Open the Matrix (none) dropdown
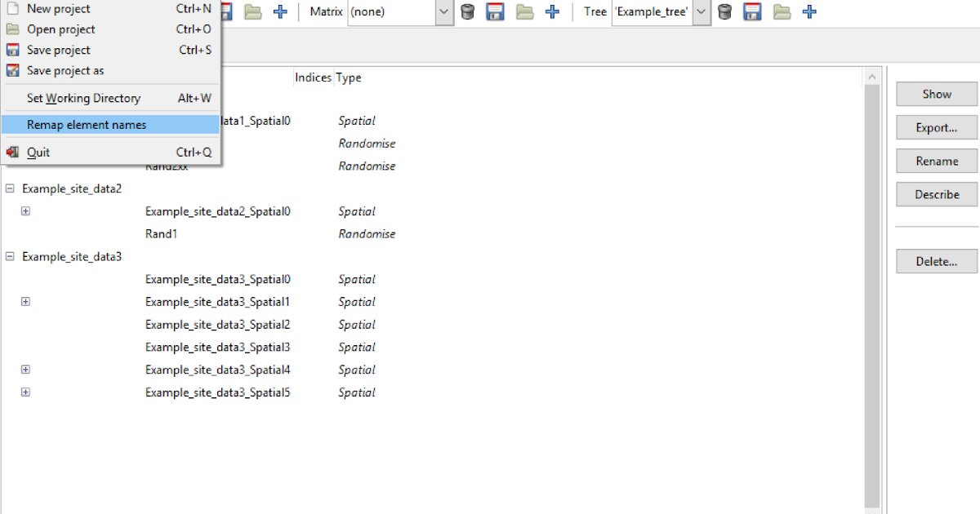 [x=443, y=12]
